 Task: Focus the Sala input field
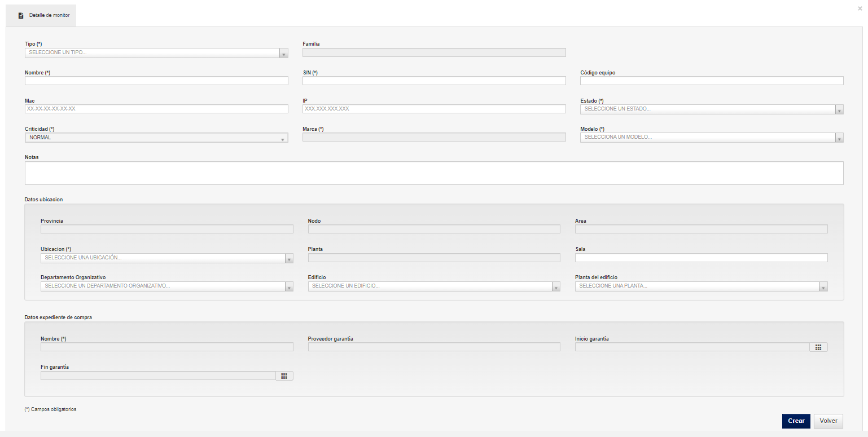click(x=702, y=258)
